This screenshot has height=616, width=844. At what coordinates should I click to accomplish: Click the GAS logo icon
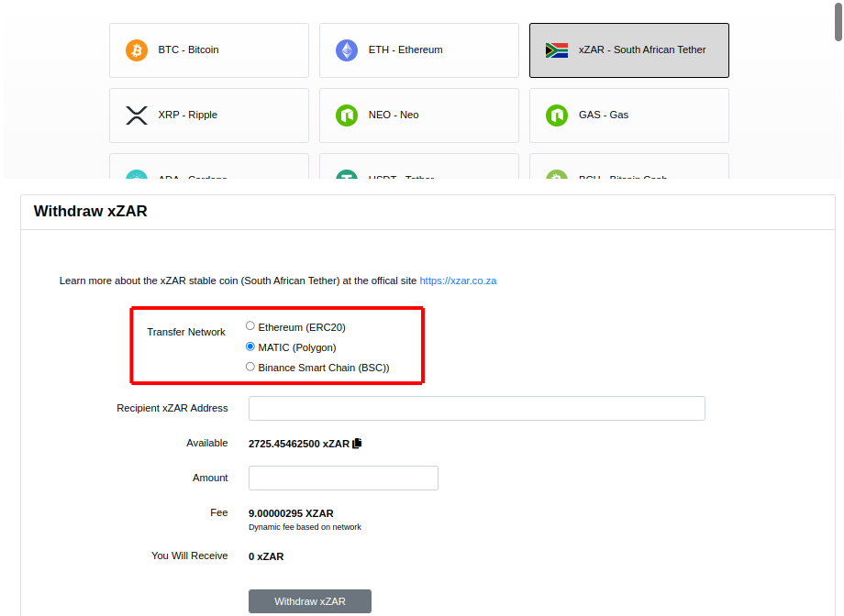click(x=557, y=115)
